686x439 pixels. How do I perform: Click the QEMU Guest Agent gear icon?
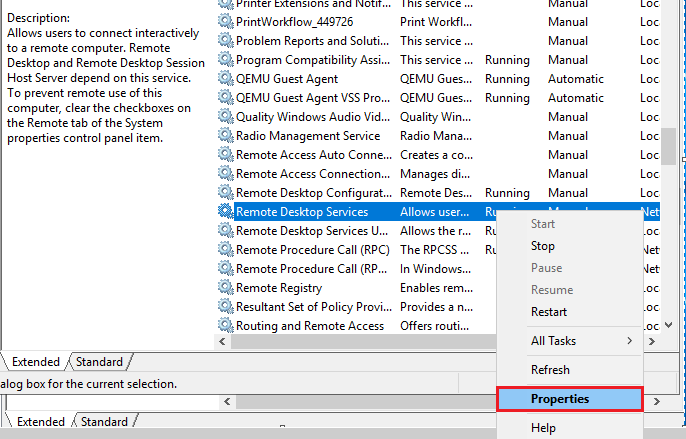coord(226,78)
